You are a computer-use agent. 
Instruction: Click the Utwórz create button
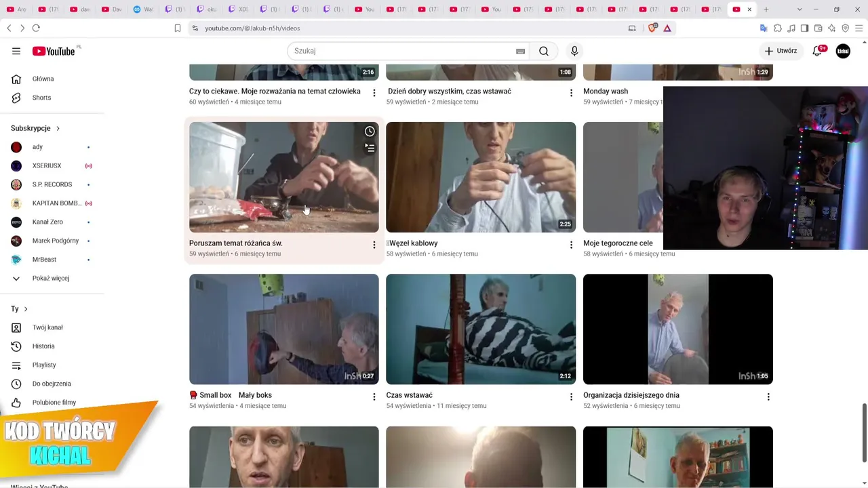(781, 51)
